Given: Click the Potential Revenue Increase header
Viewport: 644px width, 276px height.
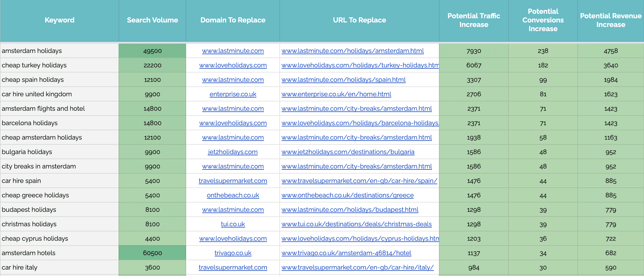Looking at the screenshot, I should 610,20.
